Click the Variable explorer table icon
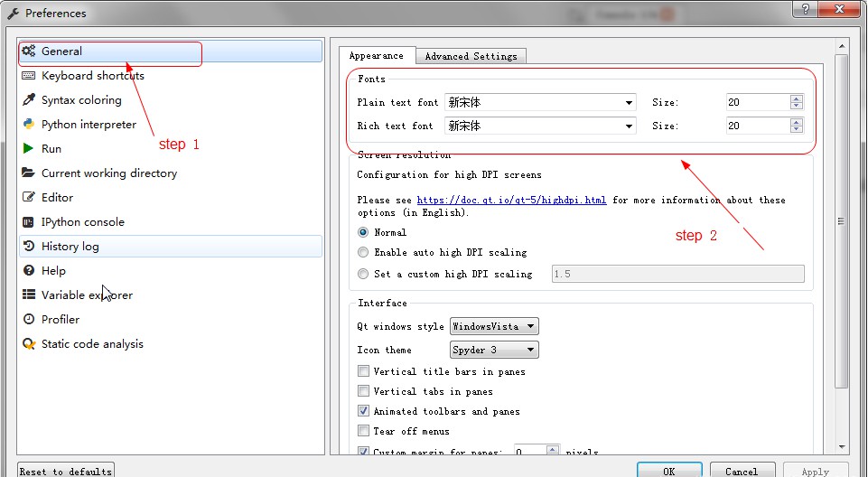The width and height of the screenshot is (868, 477). coord(29,295)
